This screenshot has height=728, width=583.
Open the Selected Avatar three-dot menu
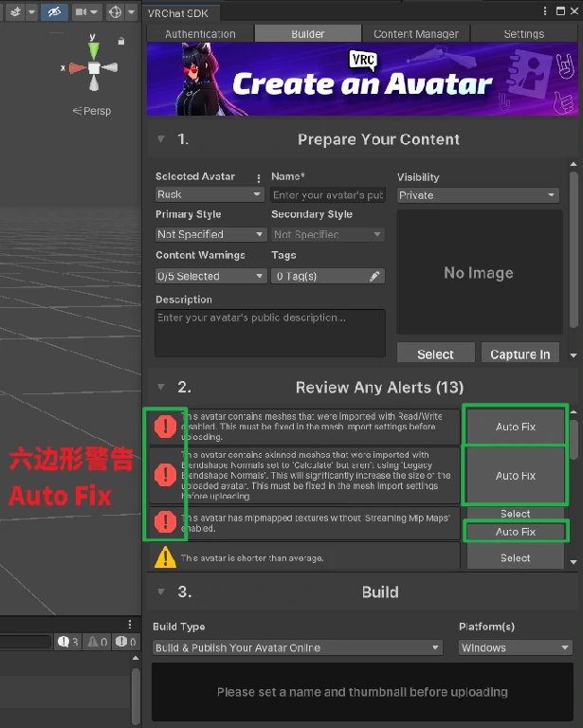pyautogui.click(x=259, y=177)
